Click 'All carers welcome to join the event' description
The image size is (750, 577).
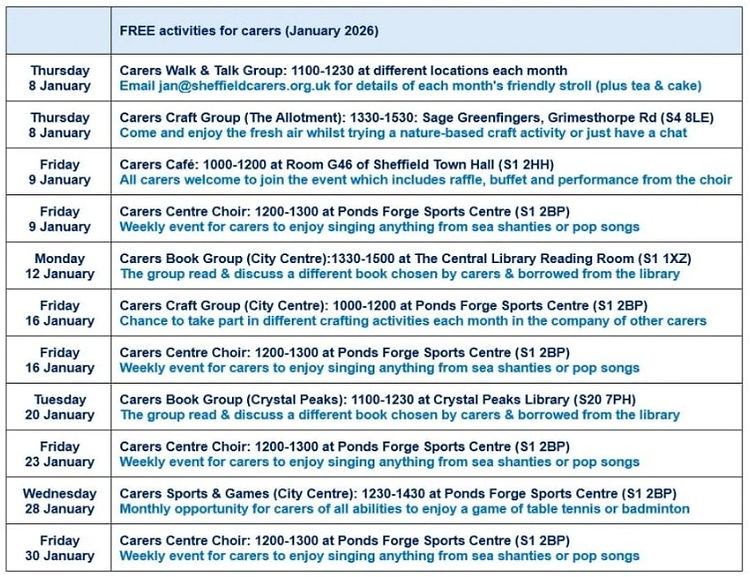[425, 179]
